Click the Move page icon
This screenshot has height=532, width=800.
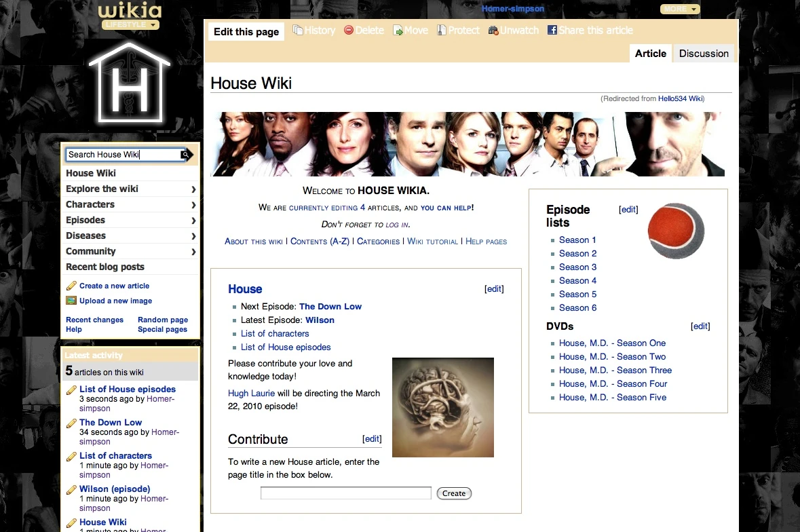click(398, 31)
